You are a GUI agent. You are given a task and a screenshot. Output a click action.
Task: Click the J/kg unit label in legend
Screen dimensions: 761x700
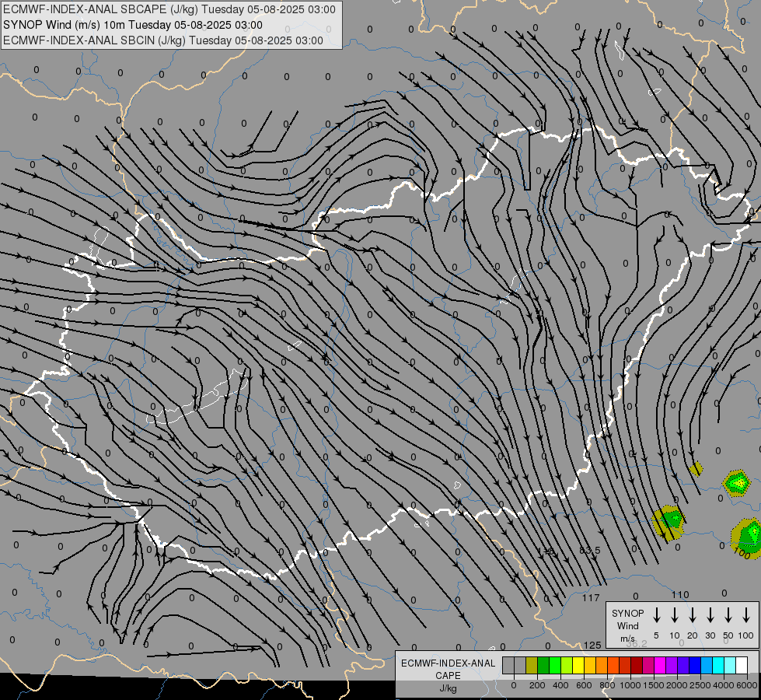pyautogui.click(x=448, y=688)
